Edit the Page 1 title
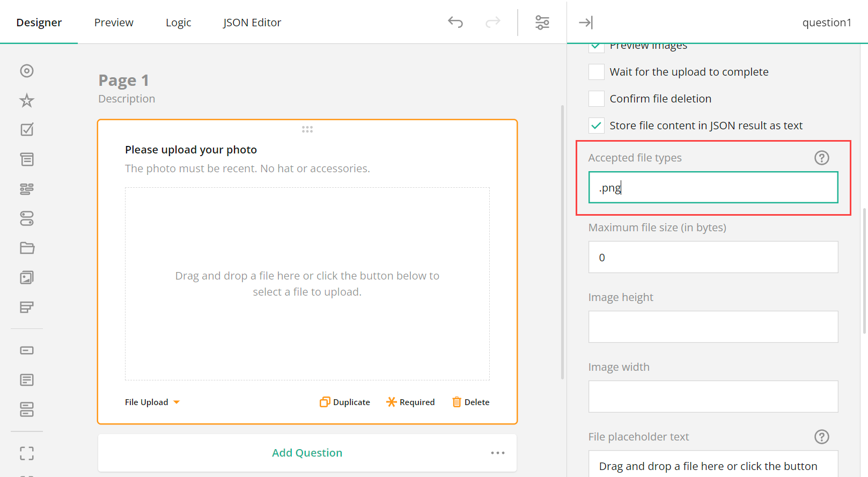The image size is (868, 477). (124, 80)
